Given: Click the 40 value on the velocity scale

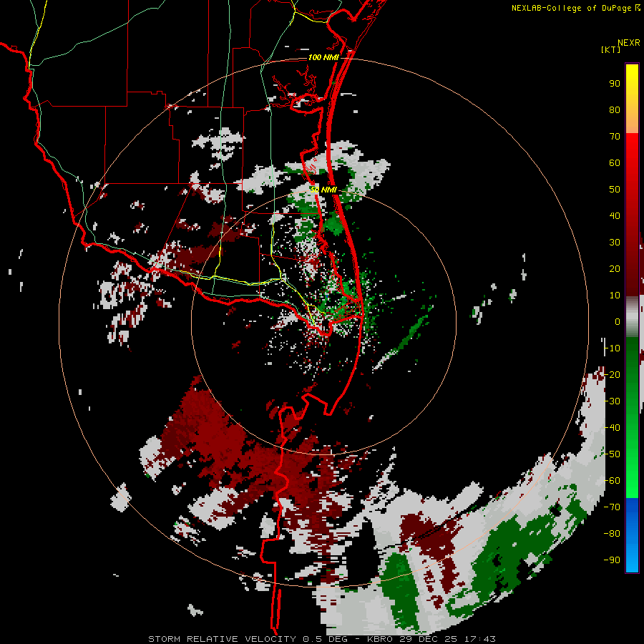Looking at the screenshot, I should pos(615,216).
